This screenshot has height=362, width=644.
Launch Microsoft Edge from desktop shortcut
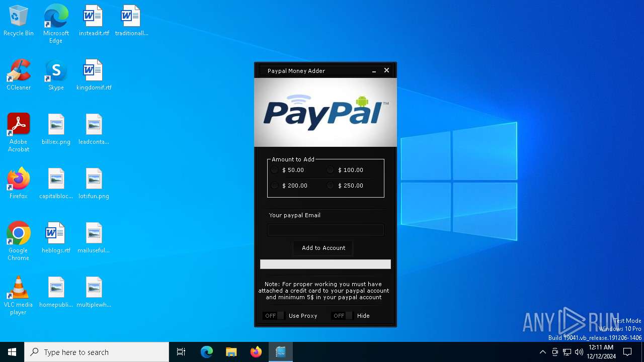tap(56, 24)
